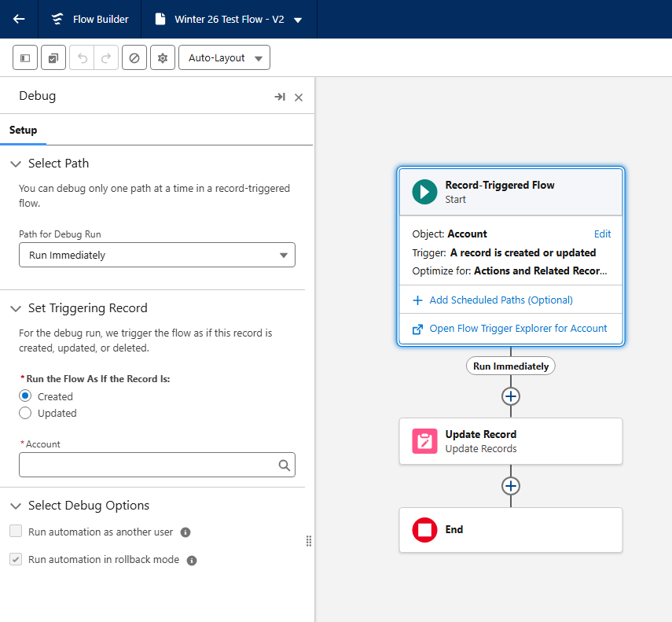
Task: Add element below Update Record
Action: point(510,486)
